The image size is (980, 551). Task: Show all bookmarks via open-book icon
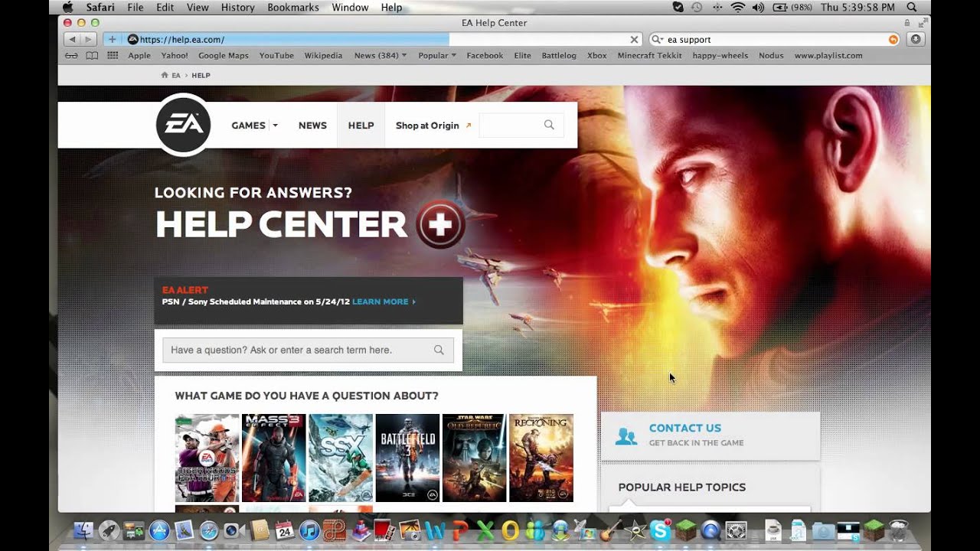pos(92,55)
